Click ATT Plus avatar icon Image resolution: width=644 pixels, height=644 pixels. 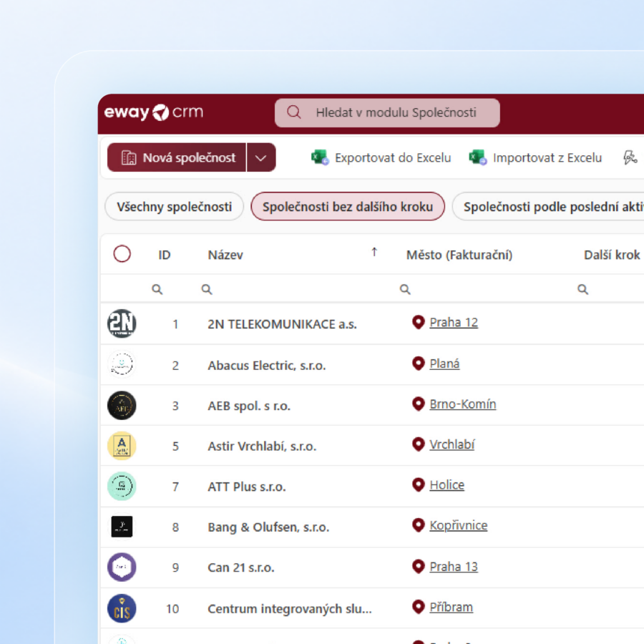point(122,487)
